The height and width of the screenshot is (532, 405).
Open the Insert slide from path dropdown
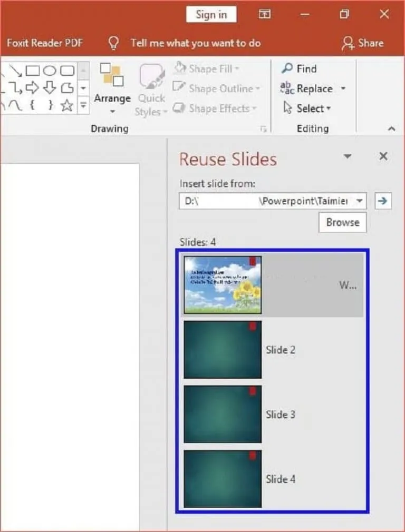click(359, 201)
